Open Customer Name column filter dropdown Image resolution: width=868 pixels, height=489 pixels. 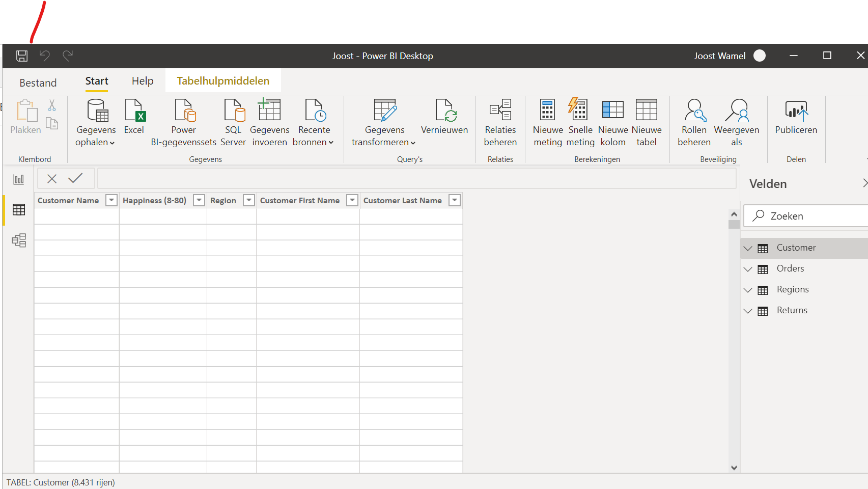coord(111,200)
